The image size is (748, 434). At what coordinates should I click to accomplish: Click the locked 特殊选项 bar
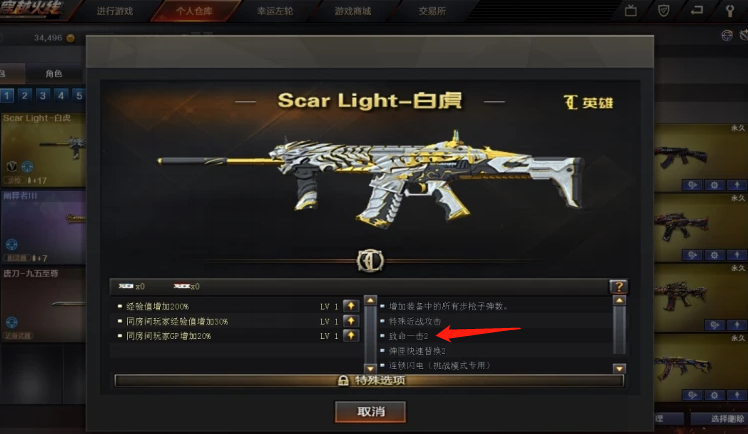pos(369,380)
